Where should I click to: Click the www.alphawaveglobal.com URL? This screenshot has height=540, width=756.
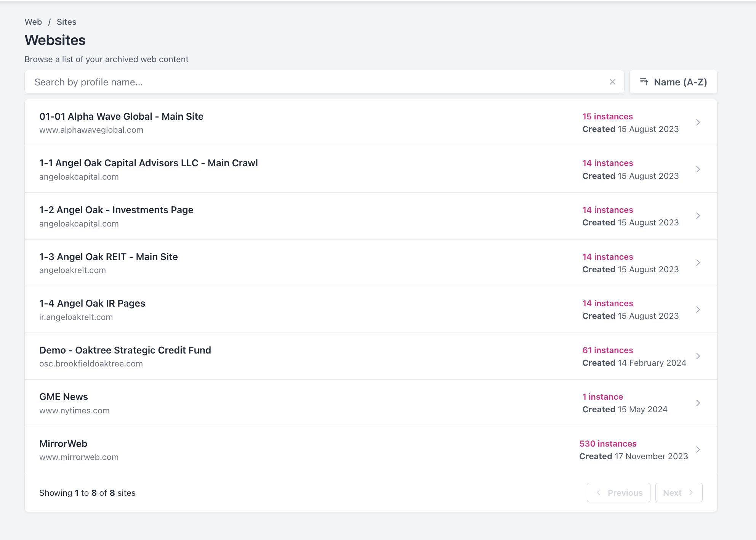(91, 130)
